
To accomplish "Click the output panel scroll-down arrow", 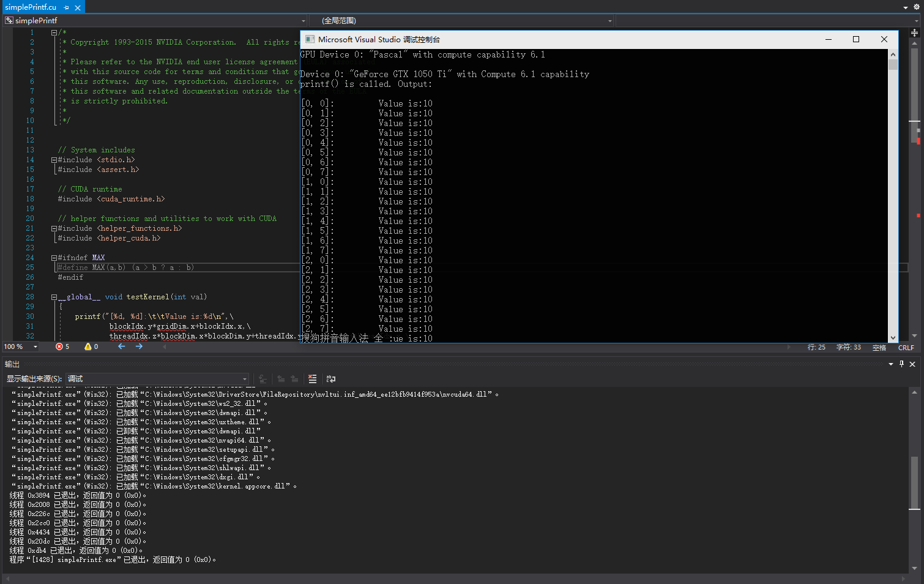I will pyautogui.click(x=914, y=568).
